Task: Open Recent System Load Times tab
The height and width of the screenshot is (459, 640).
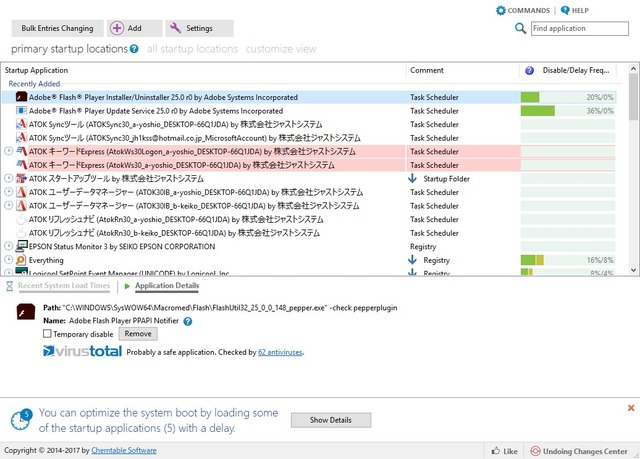Action: coord(64,286)
